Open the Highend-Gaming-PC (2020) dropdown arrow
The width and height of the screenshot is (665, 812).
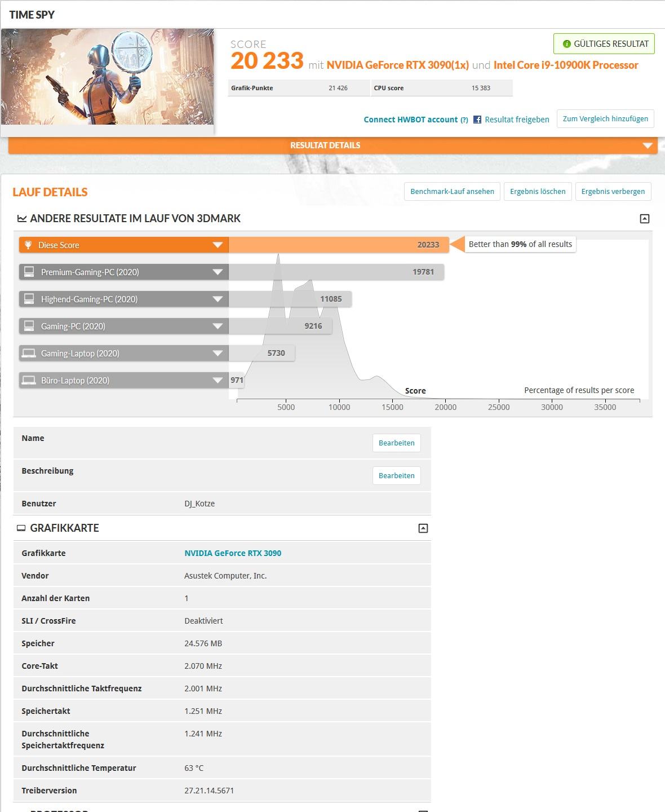click(x=218, y=299)
